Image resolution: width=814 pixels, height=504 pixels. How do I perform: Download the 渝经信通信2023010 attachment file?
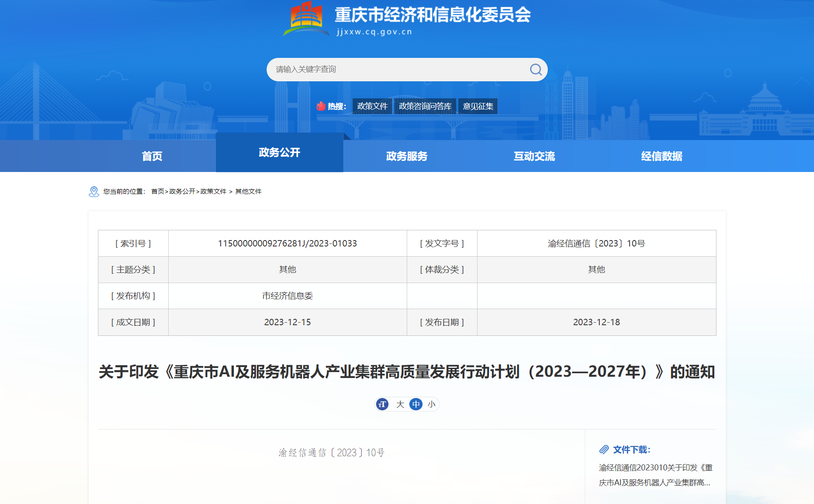[655, 475]
